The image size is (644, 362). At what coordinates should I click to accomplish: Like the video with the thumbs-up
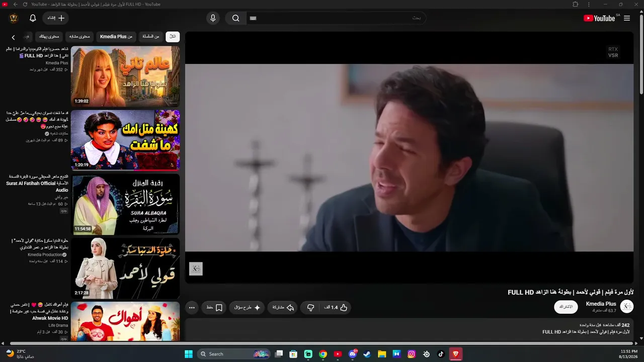(336, 307)
